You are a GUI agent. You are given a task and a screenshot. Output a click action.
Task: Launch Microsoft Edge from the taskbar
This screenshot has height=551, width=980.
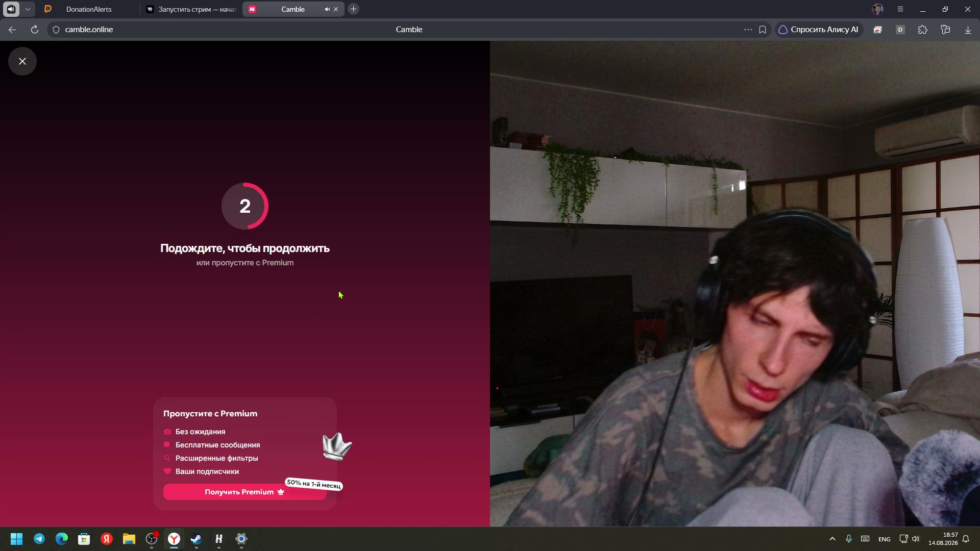[x=62, y=539]
